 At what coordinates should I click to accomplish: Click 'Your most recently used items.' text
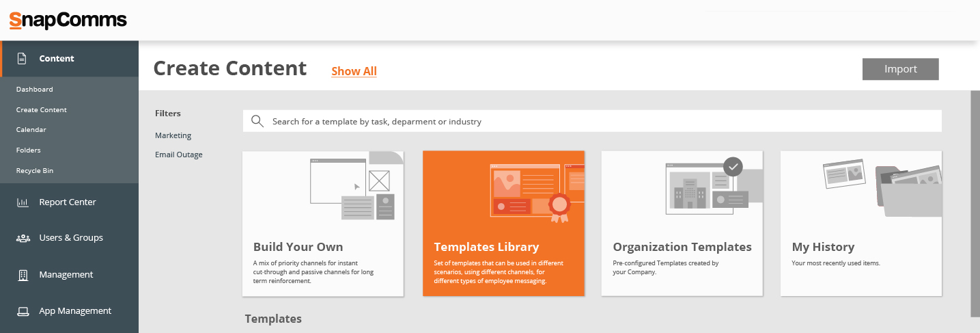pos(836,263)
